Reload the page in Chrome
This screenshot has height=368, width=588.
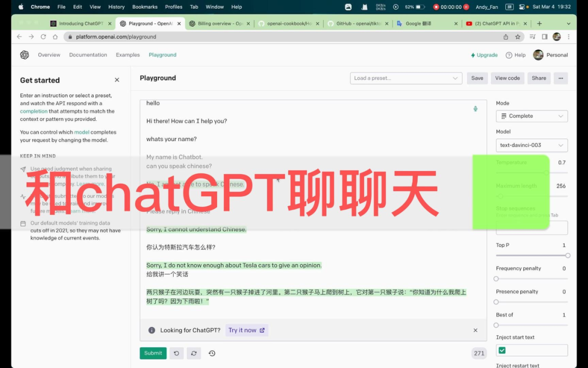[43, 37]
